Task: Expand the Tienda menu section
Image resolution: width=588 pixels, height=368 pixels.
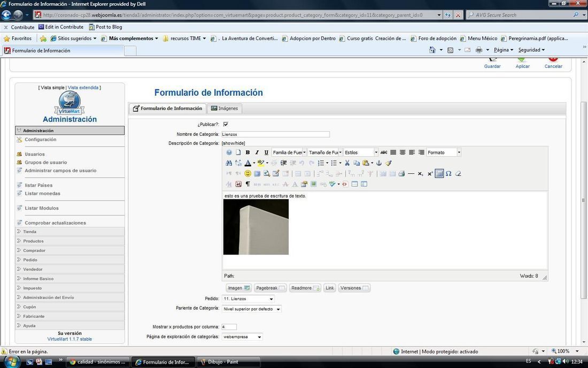Action: (69, 232)
